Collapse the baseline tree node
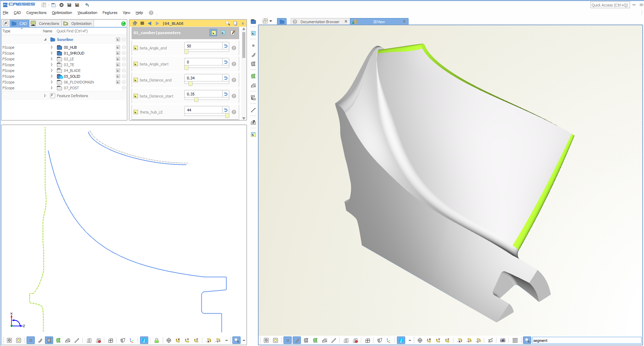The image size is (644, 346). [45, 40]
